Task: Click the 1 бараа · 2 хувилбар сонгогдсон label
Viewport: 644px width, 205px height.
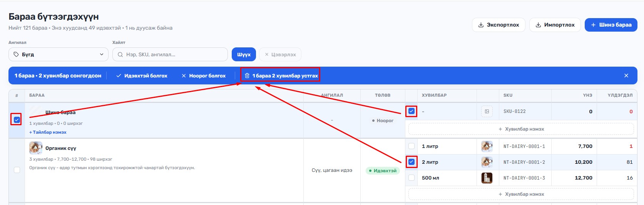Action: pyautogui.click(x=58, y=76)
